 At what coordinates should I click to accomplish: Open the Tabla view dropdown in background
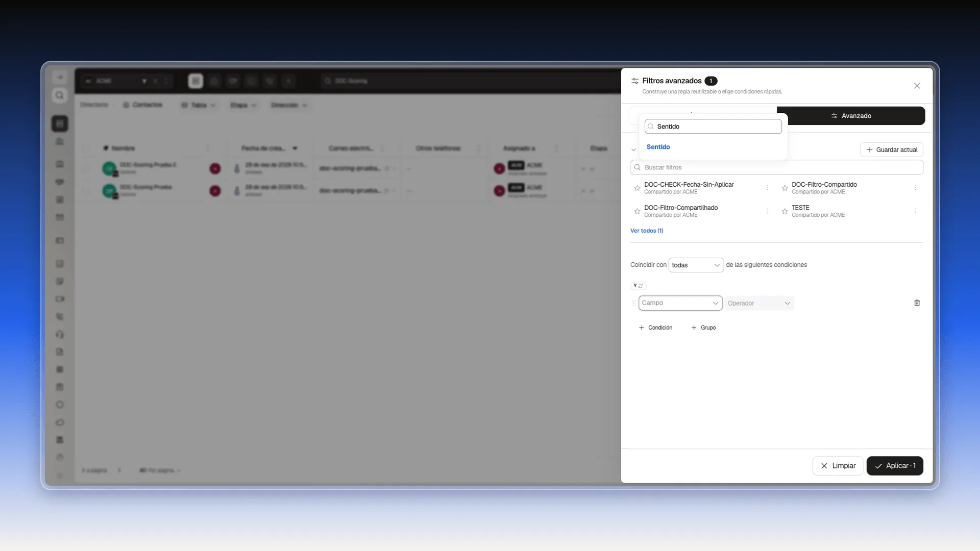[x=199, y=105]
